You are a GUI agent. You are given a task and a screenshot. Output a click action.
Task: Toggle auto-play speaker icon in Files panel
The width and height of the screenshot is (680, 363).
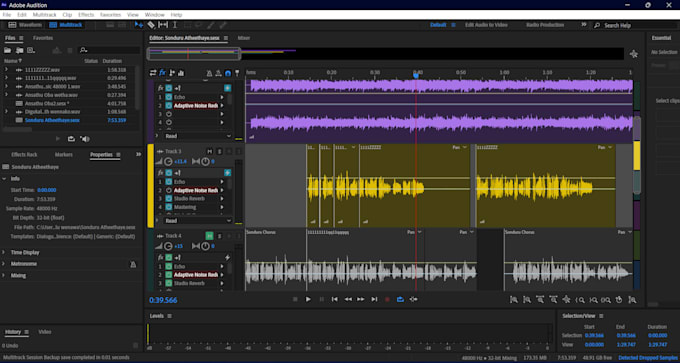pos(85,139)
